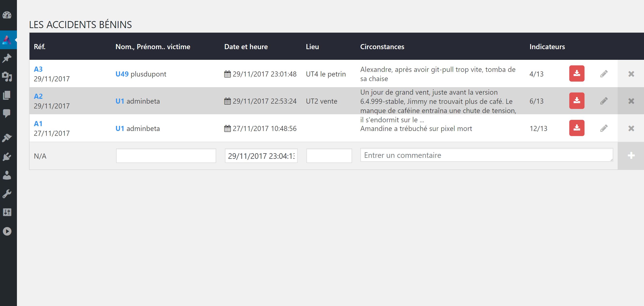The image size is (644, 306).
Task: Click the 'Circonstances' column header
Action: coord(382,46)
